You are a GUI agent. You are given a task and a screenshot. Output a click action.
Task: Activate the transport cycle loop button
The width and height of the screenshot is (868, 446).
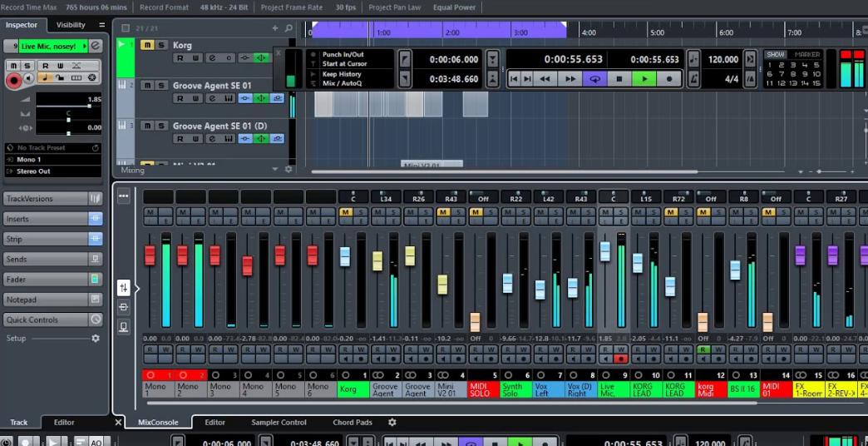[594, 79]
